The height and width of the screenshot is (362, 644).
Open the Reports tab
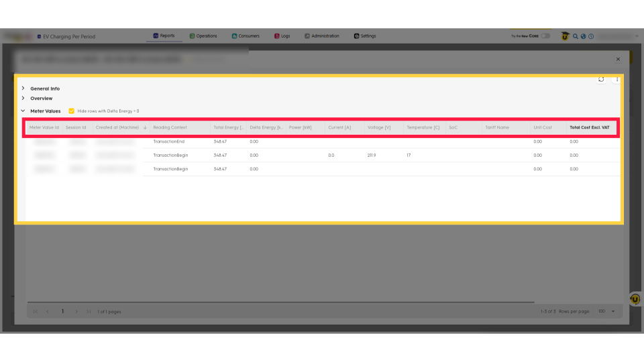pyautogui.click(x=164, y=36)
